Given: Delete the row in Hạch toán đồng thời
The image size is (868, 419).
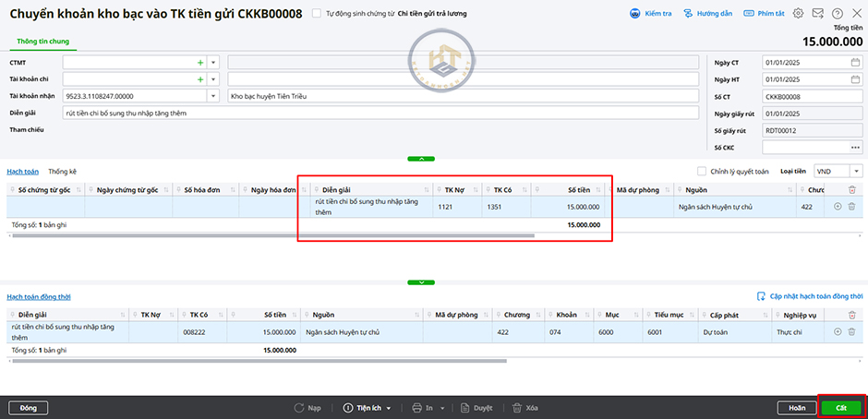Looking at the screenshot, I should point(851,331).
